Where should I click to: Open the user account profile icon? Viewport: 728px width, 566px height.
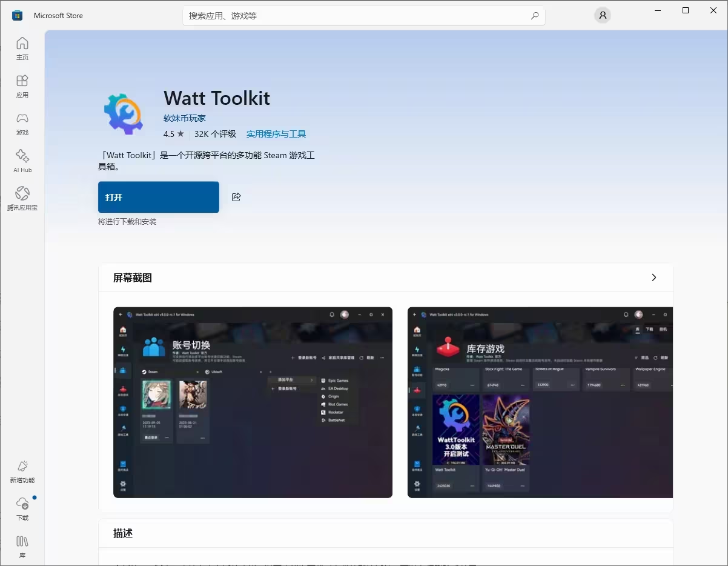[x=602, y=16]
